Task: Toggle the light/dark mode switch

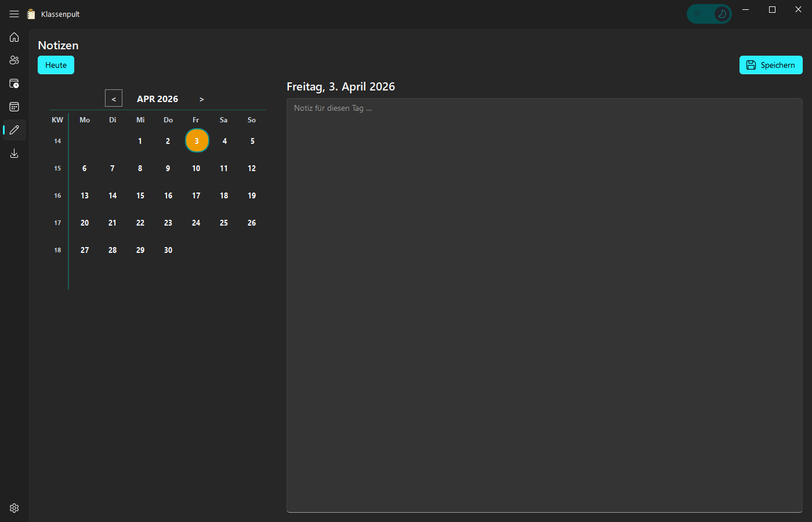Action: [709, 13]
